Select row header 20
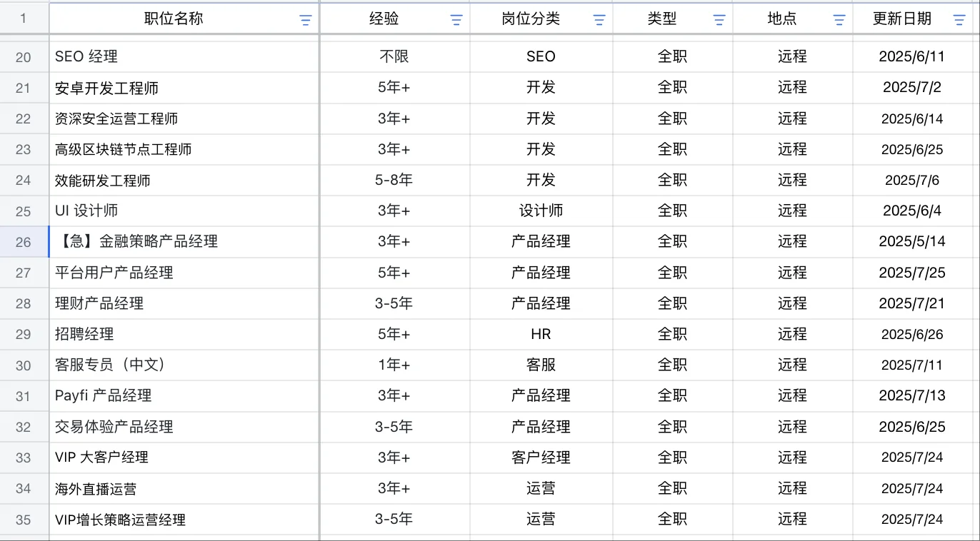Image resolution: width=980 pixels, height=541 pixels. (24, 57)
